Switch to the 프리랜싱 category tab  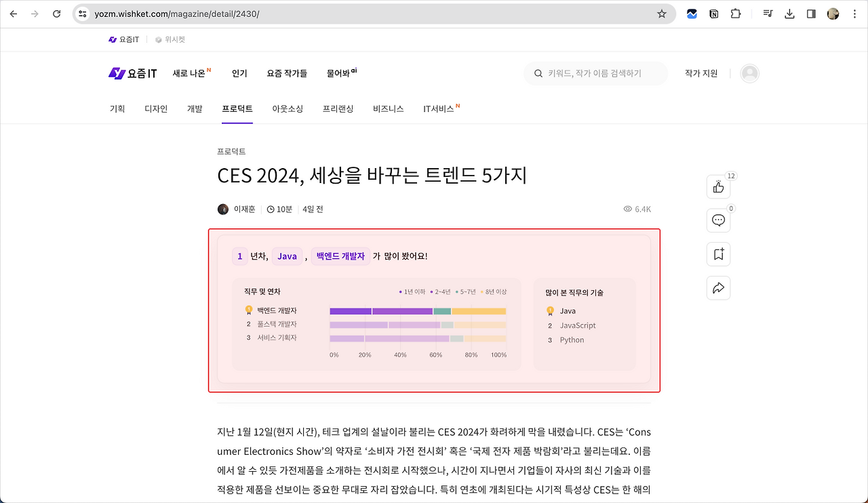(x=338, y=108)
